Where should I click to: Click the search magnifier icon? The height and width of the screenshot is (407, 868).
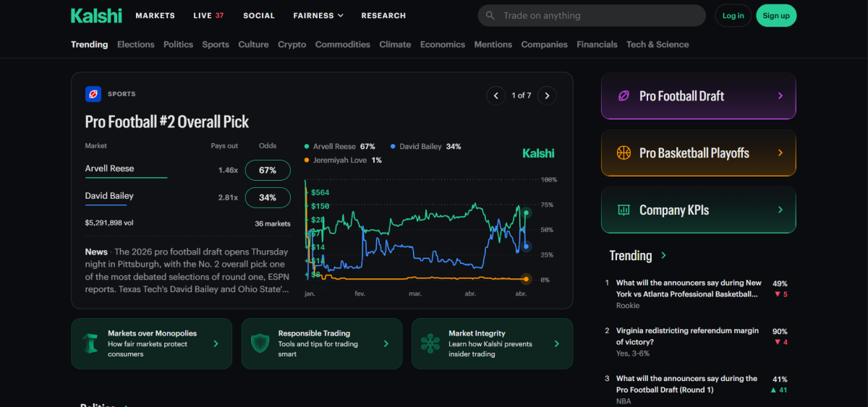click(x=490, y=15)
